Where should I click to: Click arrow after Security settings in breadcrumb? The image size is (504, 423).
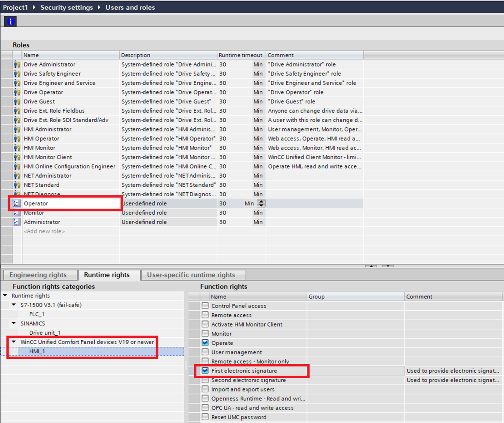[99, 7]
